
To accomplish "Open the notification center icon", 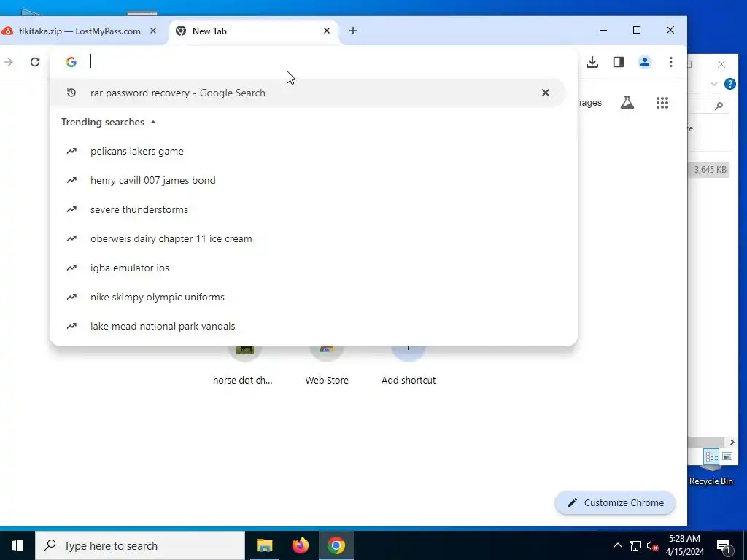I will 724,545.
